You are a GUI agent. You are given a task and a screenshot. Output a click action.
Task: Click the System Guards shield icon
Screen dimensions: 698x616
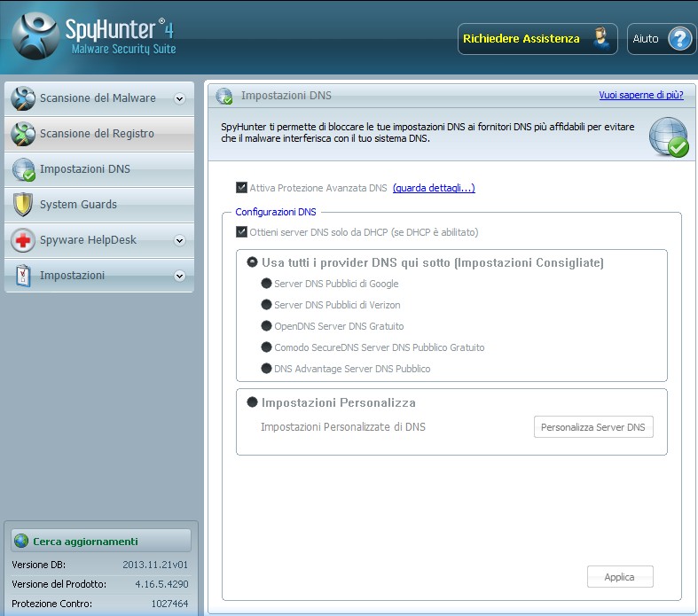coord(23,205)
